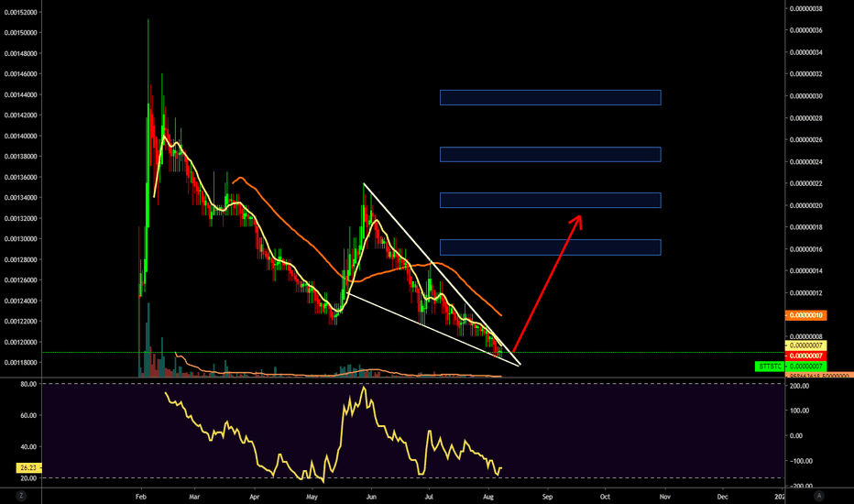This screenshot has height=504, width=854.
Task: Select the blue target box near 0.00000016
Action: [x=550, y=247]
